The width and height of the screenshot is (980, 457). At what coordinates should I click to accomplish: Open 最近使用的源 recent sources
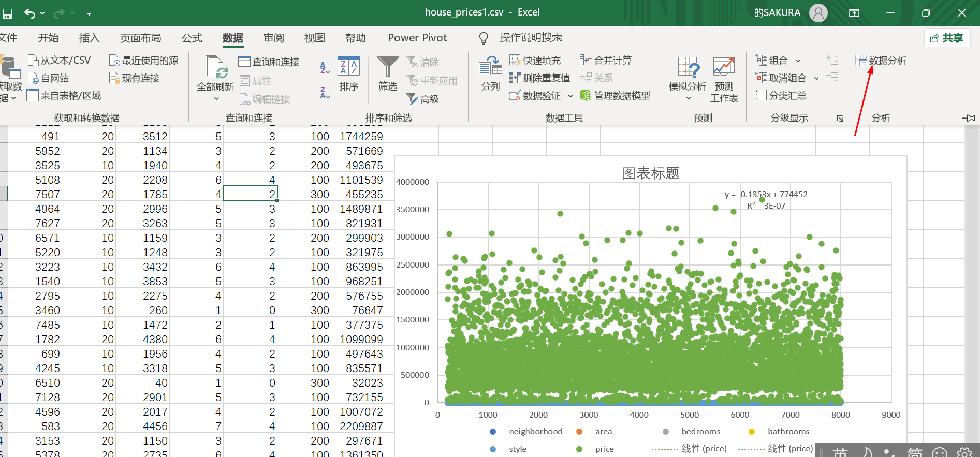(144, 61)
